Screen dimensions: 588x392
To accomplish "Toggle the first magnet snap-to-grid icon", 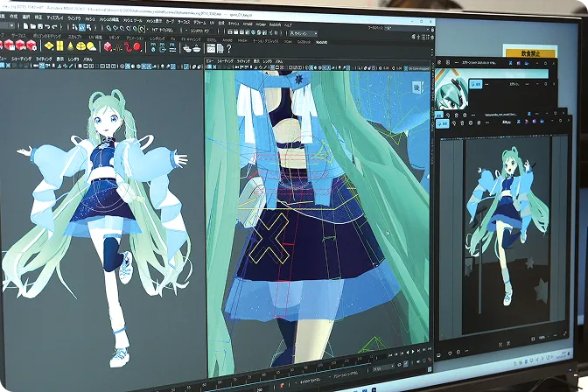I will click(109, 28).
